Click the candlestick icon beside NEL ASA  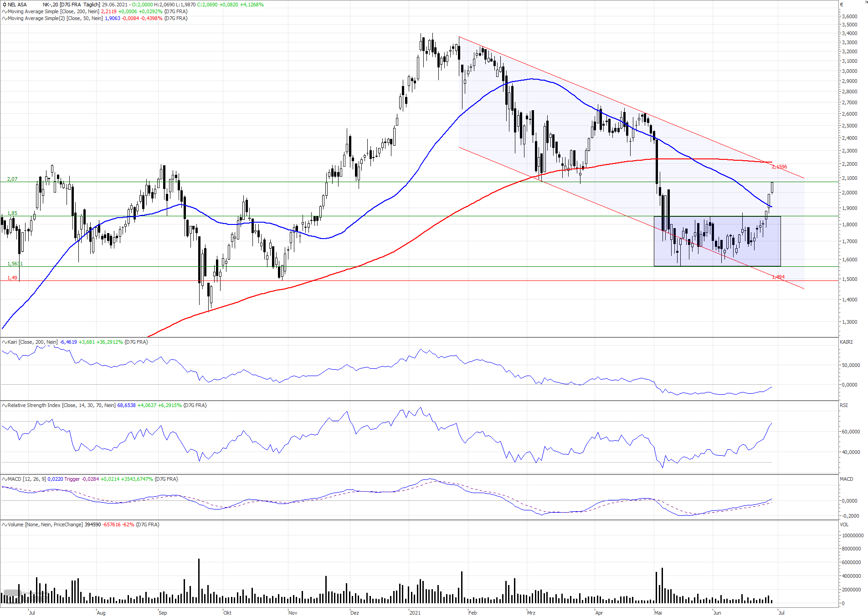tap(5, 5)
